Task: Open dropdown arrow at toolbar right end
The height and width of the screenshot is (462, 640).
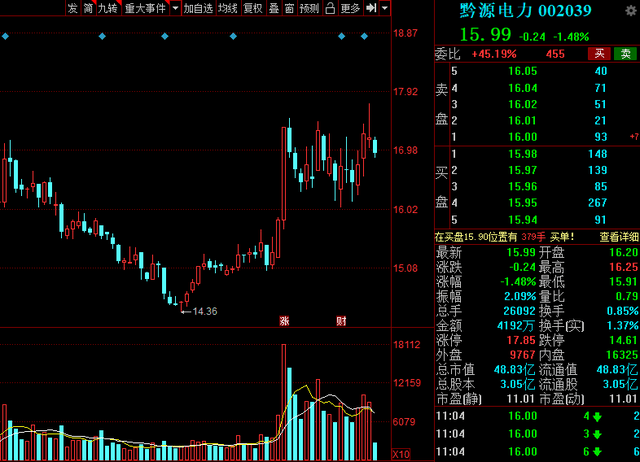Action: pyautogui.click(x=384, y=8)
